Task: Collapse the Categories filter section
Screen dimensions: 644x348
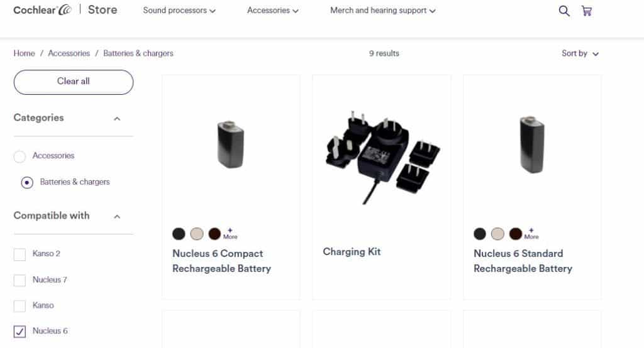Action: tap(117, 119)
